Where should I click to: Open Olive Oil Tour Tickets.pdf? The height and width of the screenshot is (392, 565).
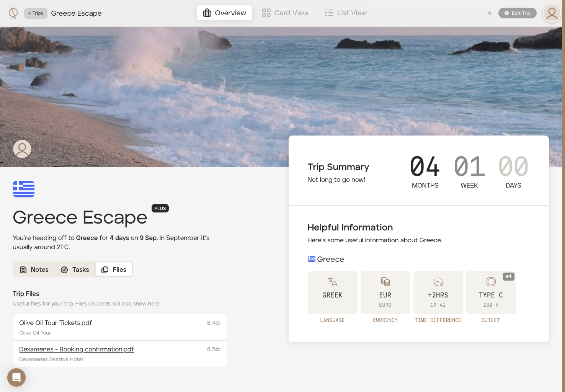56,323
